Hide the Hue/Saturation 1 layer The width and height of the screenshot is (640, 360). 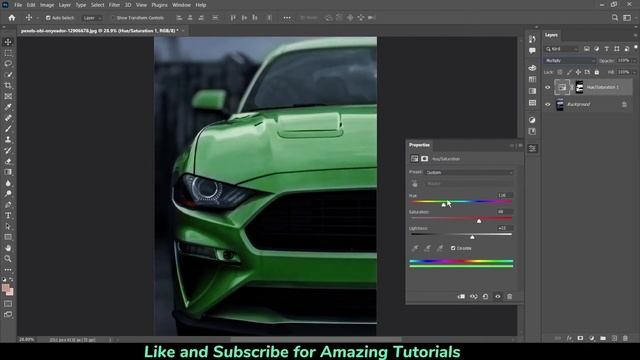pos(548,87)
